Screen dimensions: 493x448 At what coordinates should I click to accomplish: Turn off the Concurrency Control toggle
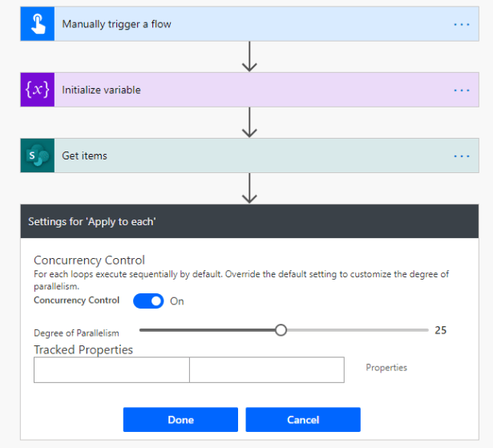point(147,301)
